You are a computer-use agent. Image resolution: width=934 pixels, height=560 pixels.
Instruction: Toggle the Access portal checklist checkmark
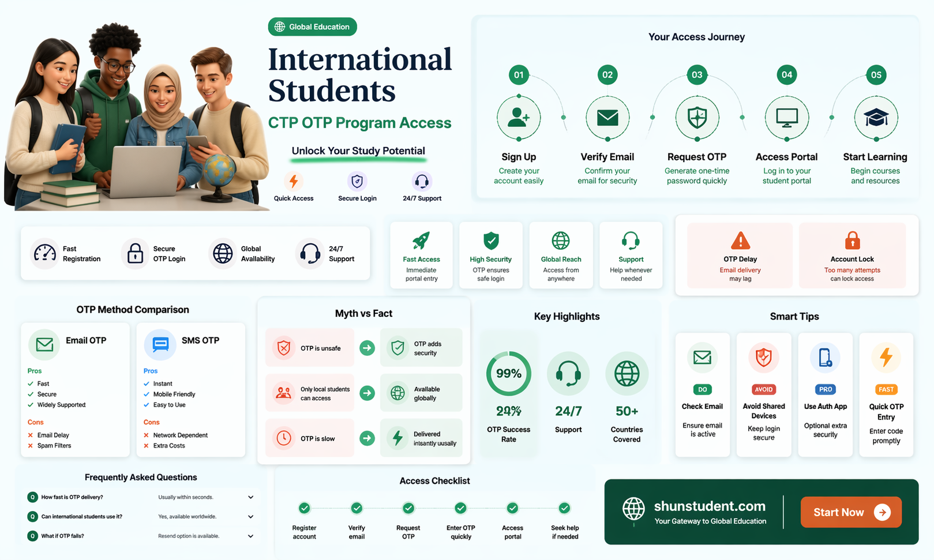pyautogui.click(x=512, y=508)
